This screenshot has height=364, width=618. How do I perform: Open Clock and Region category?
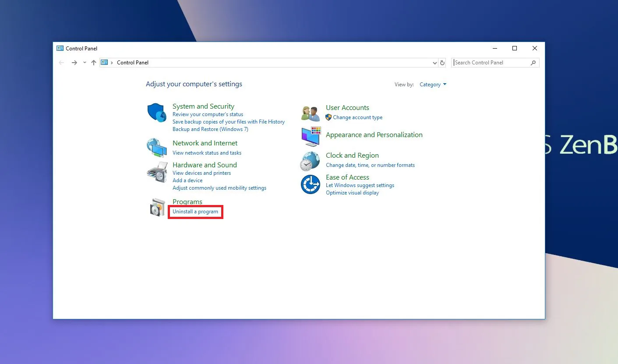click(352, 155)
